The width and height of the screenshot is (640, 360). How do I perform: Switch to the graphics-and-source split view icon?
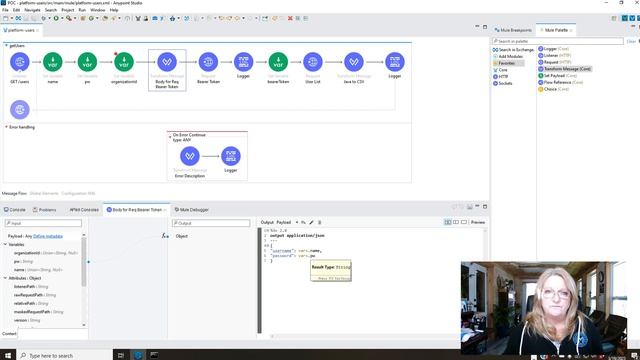448,222
